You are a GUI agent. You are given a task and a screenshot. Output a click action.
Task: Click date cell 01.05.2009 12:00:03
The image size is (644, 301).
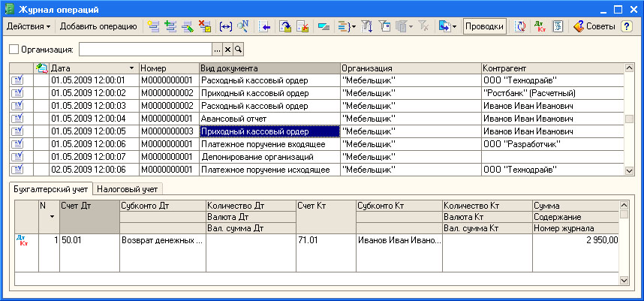coord(94,106)
